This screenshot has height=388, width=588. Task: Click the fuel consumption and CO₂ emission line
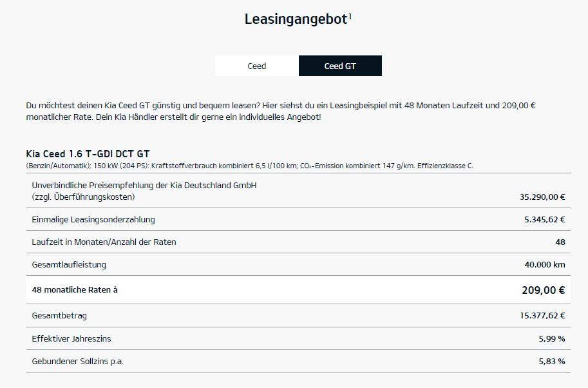pos(249,166)
